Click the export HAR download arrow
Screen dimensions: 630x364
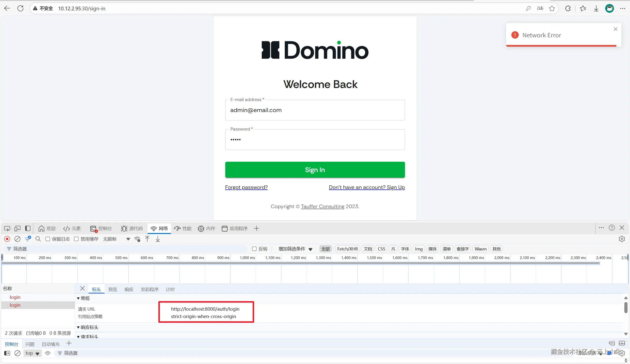coord(158,239)
